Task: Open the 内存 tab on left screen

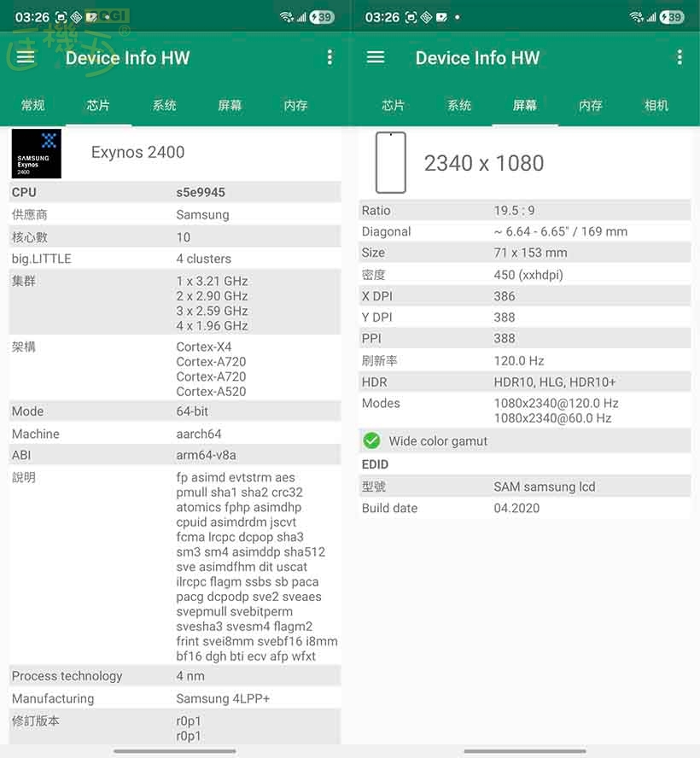Action: click(x=295, y=106)
